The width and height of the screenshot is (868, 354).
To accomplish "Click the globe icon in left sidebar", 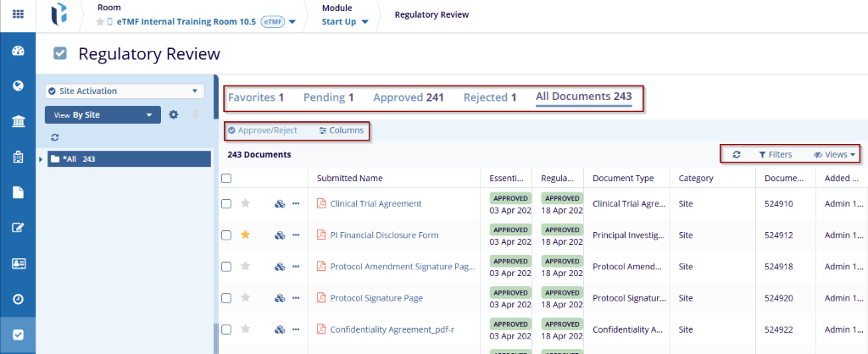I will point(18,86).
